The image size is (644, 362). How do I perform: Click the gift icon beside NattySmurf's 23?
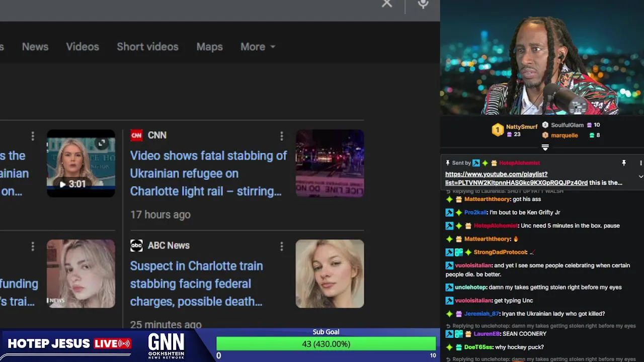coord(509,135)
